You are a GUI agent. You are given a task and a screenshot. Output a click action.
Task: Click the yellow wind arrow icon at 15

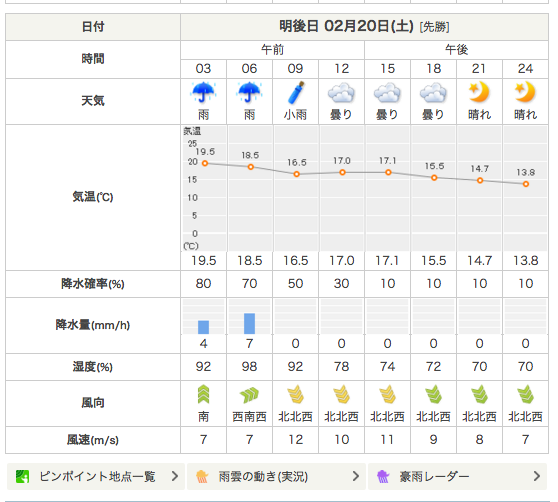pos(387,394)
